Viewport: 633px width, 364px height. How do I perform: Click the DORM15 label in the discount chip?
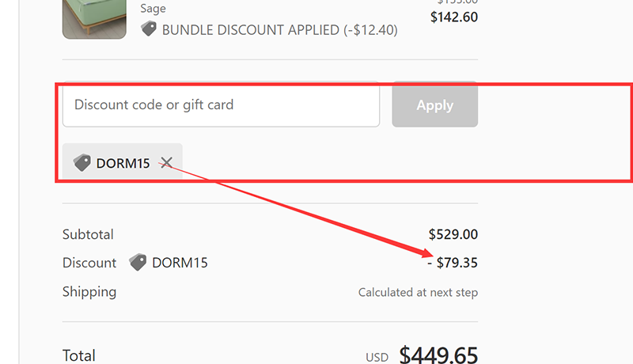[x=123, y=164]
